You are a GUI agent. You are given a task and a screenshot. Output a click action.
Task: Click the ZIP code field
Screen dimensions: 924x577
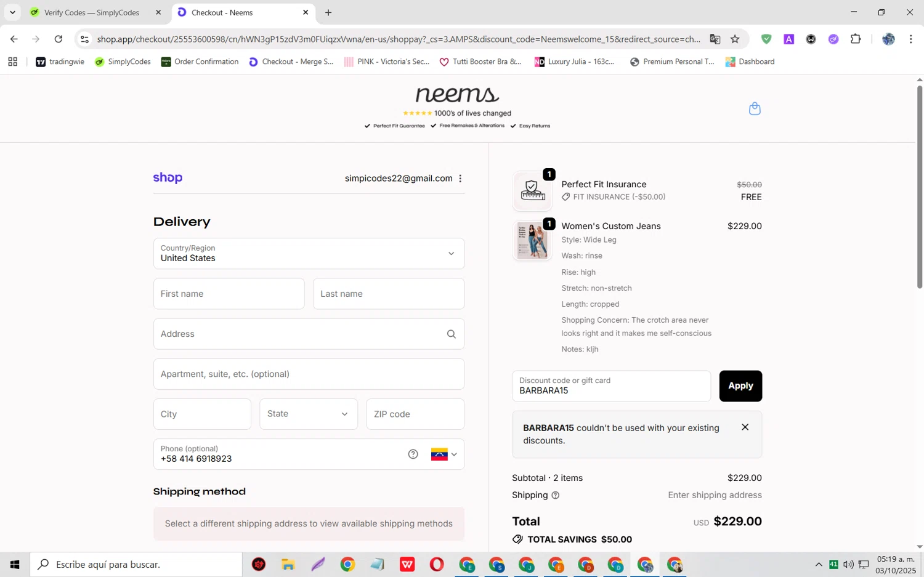415,414
